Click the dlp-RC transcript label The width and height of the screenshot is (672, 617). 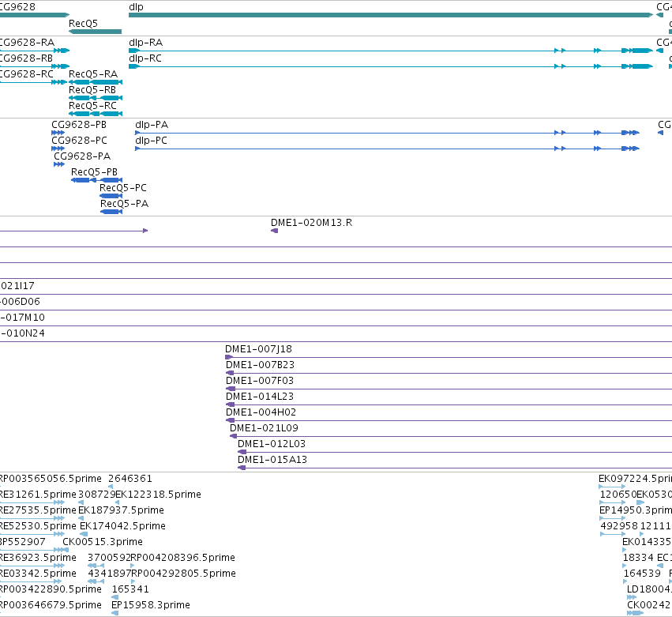coord(145,58)
